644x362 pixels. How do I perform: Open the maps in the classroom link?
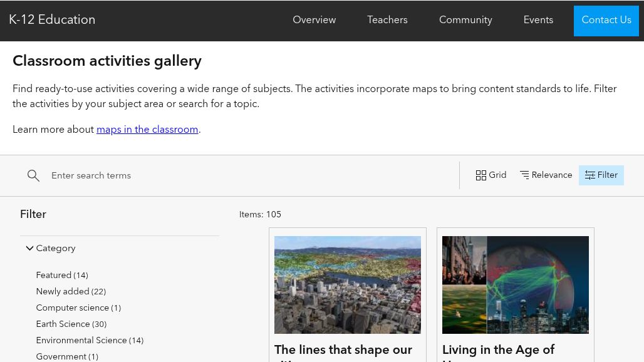click(x=147, y=130)
